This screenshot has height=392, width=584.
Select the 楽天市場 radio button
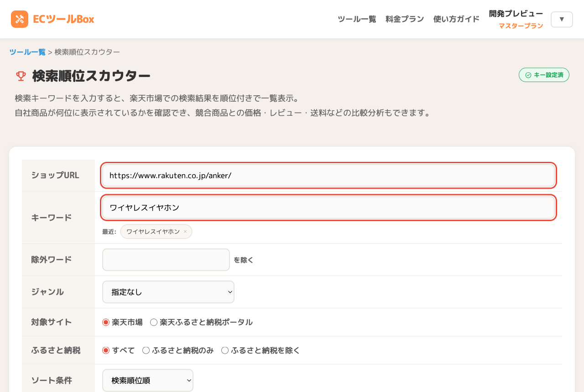coord(106,322)
